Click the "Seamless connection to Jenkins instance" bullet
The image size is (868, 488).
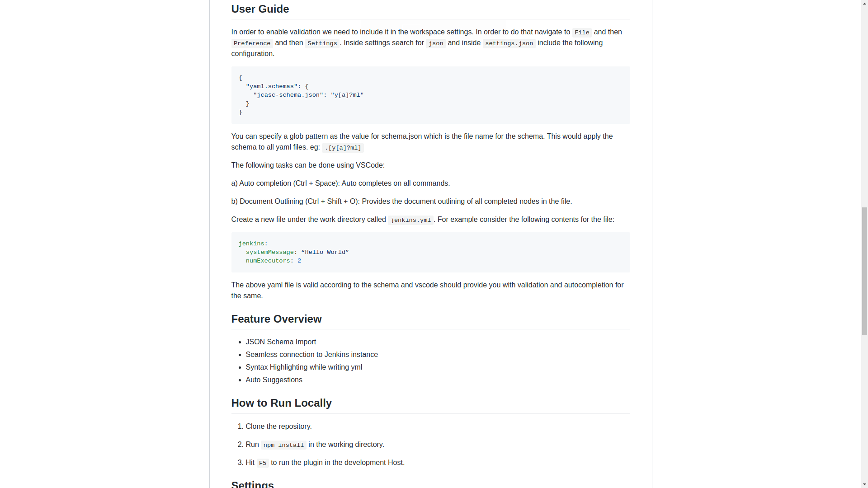tap(311, 355)
